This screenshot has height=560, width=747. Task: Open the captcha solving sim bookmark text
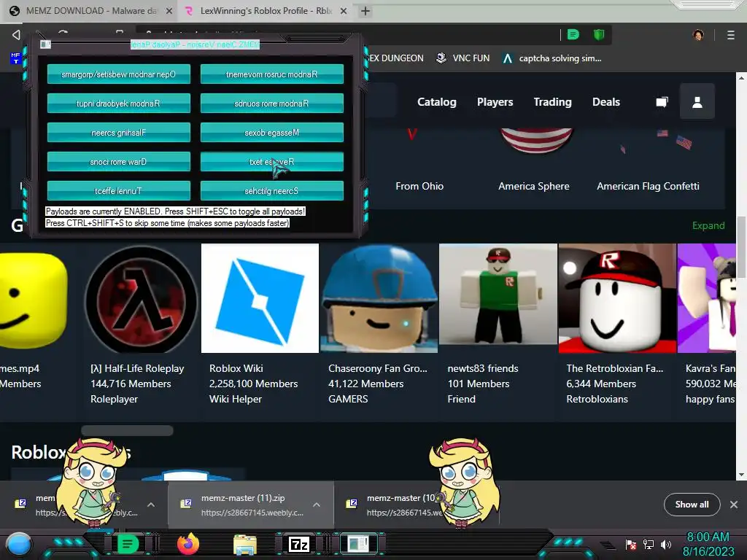(560, 58)
